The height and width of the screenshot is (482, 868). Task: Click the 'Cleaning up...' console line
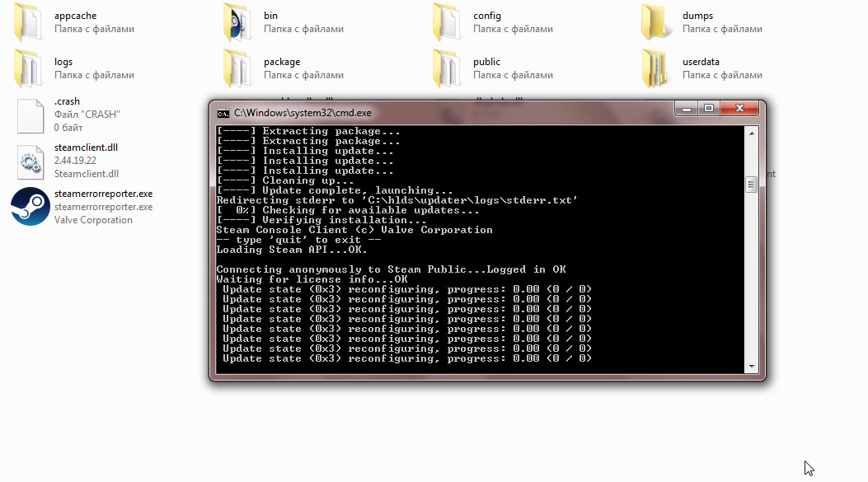(285, 180)
